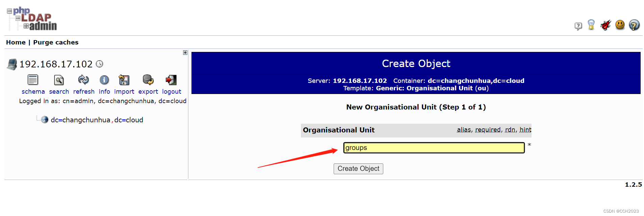Click the smiley face donate icon
The image size is (644, 216).
[620, 25]
